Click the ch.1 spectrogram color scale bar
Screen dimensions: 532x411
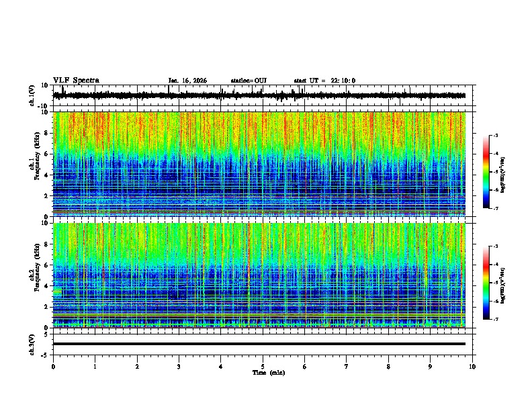(x=486, y=172)
